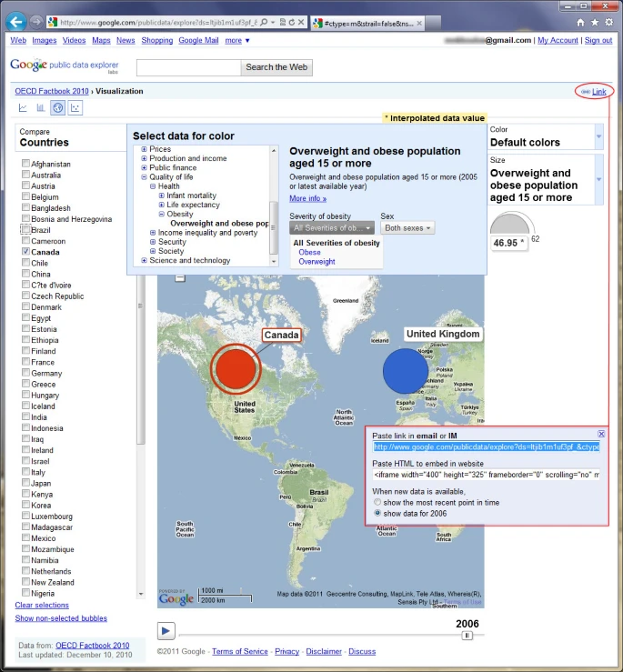The width and height of the screenshot is (623, 672).
Task: Choose Obese severity option
Action: point(309,253)
